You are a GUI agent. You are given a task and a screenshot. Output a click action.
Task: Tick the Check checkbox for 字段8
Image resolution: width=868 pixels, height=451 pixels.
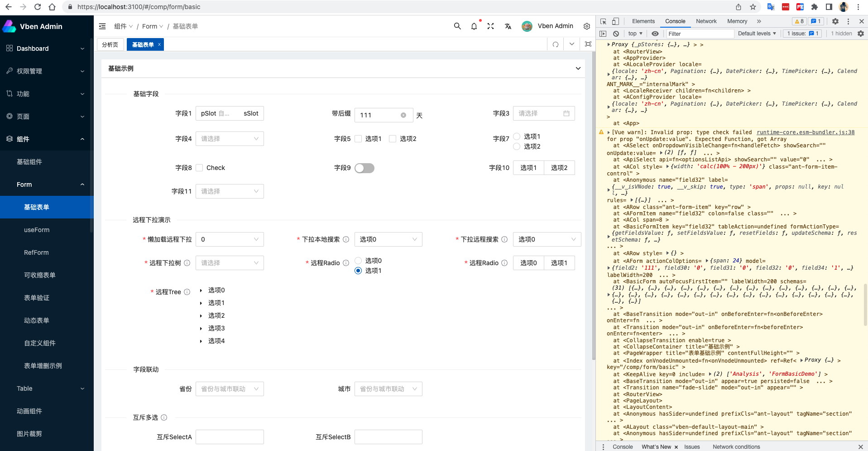click(199, 168)
